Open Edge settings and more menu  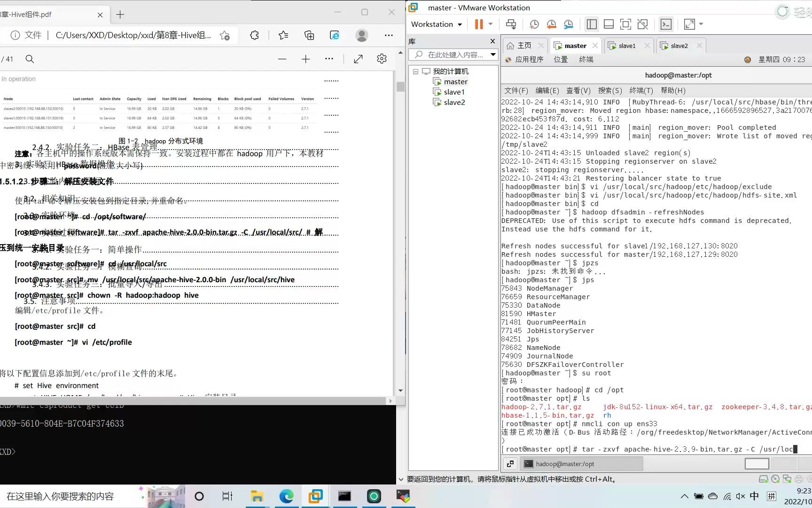point(389,35)
